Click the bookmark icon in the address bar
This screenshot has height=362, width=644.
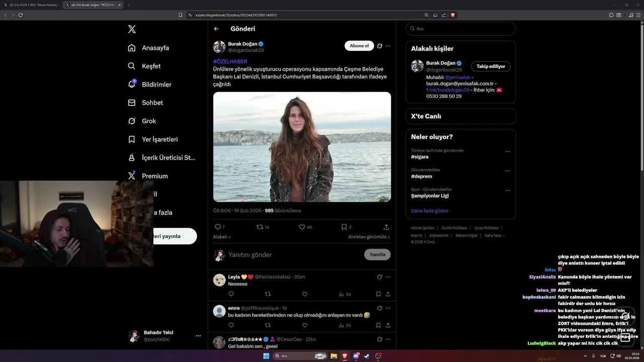point(180,15)
